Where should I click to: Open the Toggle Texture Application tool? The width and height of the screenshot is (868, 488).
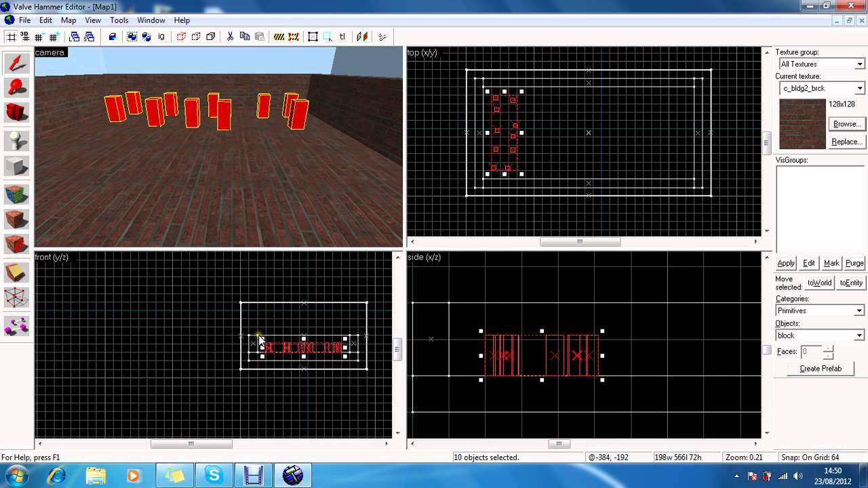(16, 194)
